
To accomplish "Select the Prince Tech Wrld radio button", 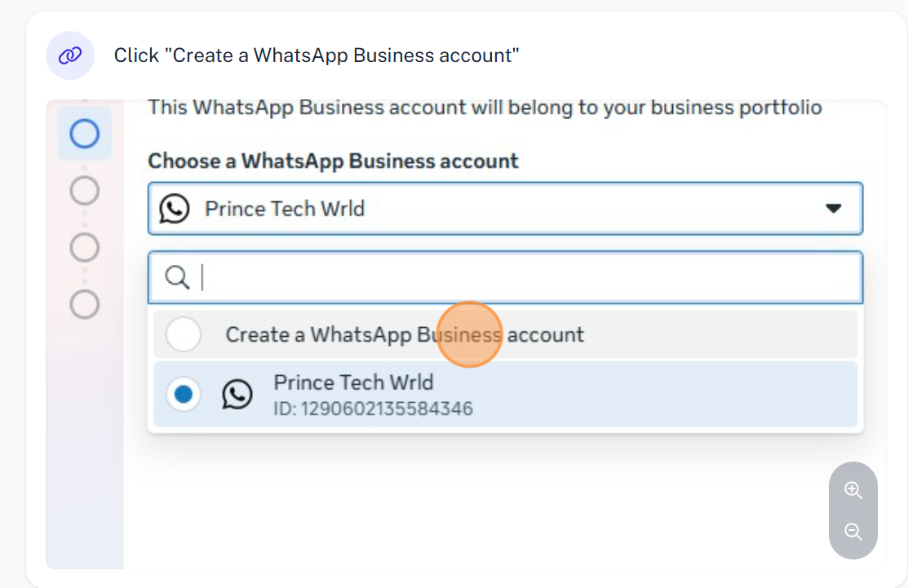I will 184,395.
